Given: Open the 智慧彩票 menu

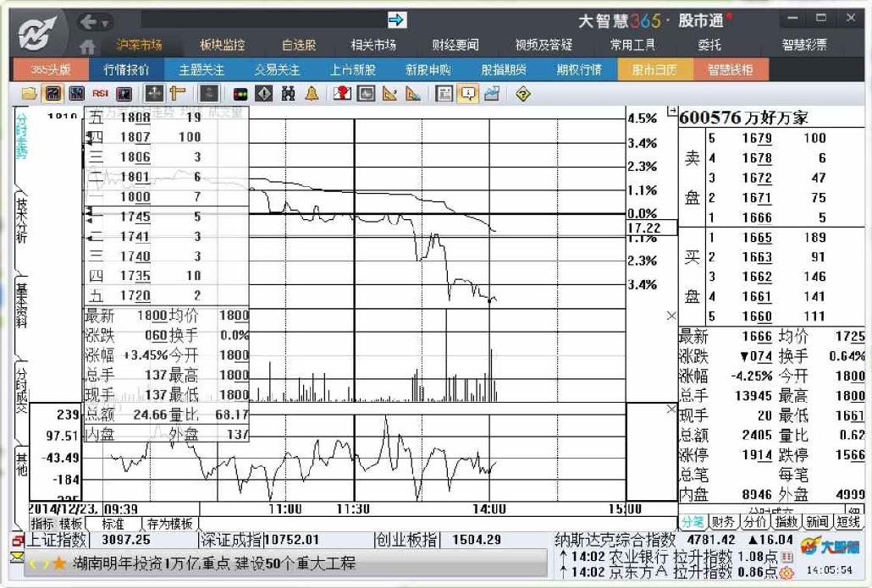Looking at the screenshot, I should [804, 45].
